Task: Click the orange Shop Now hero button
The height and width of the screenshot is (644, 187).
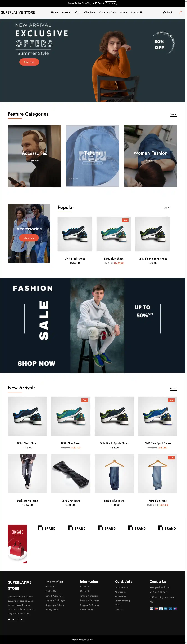Action: [29, 62]
